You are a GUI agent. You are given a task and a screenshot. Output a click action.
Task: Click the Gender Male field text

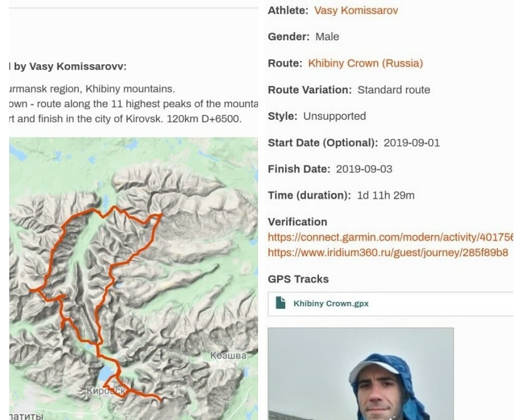[327, 37]
